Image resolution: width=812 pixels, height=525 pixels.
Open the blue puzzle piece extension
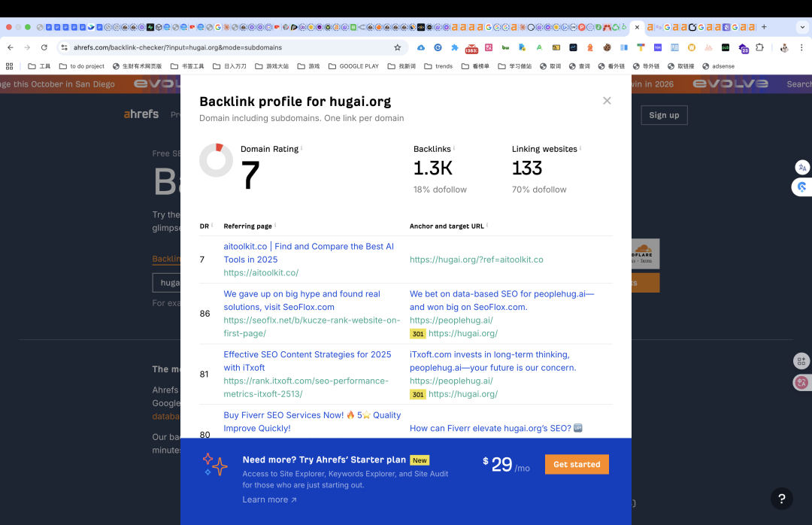455,47
